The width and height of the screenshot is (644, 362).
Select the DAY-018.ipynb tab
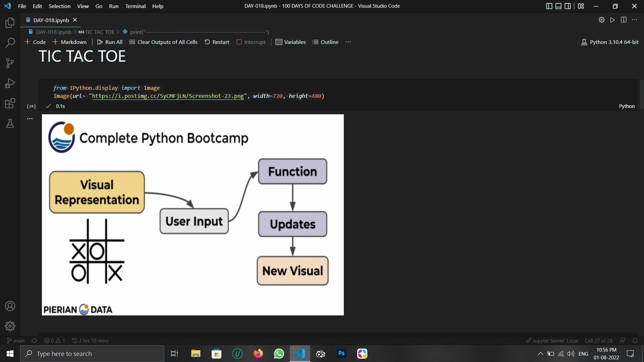pyautogui.click(x=51, y=20)
